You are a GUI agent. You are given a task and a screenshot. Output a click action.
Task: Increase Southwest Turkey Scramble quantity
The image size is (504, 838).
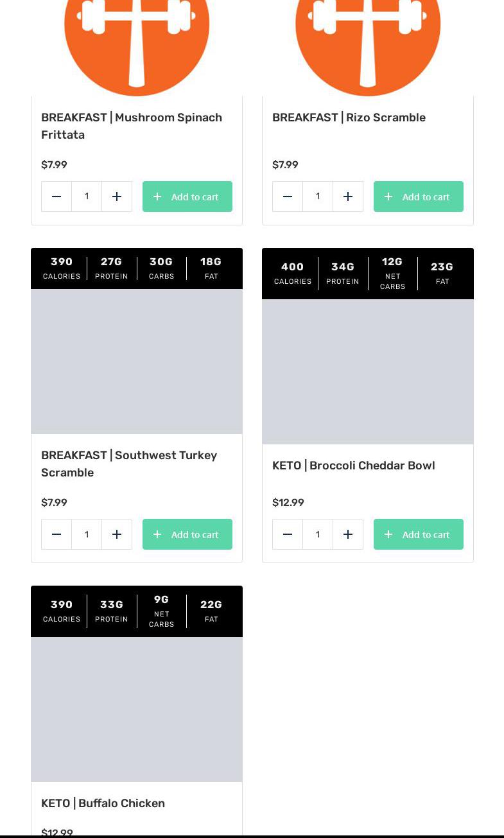(117, 534)
